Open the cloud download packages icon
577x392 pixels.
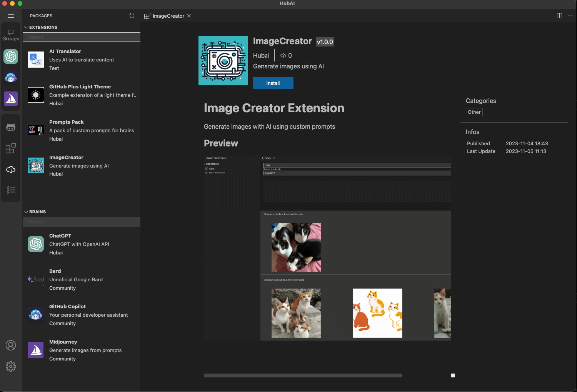(x=11, y=169)
